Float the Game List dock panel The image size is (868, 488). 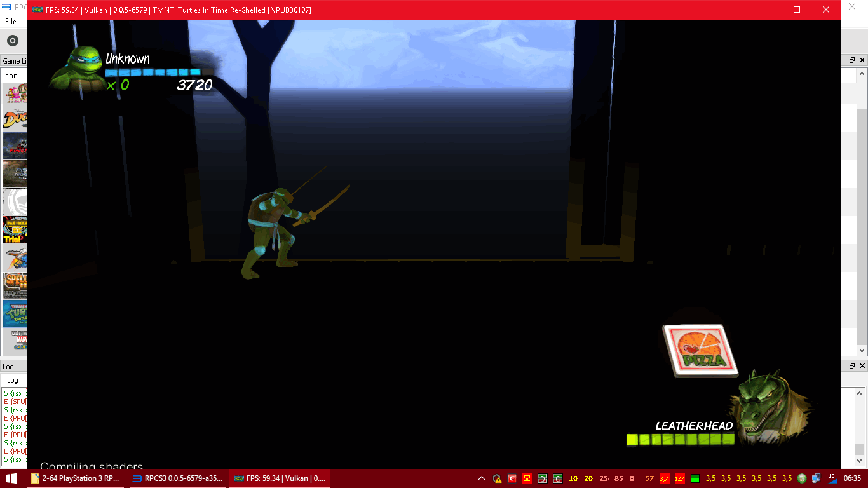[852, 60]
